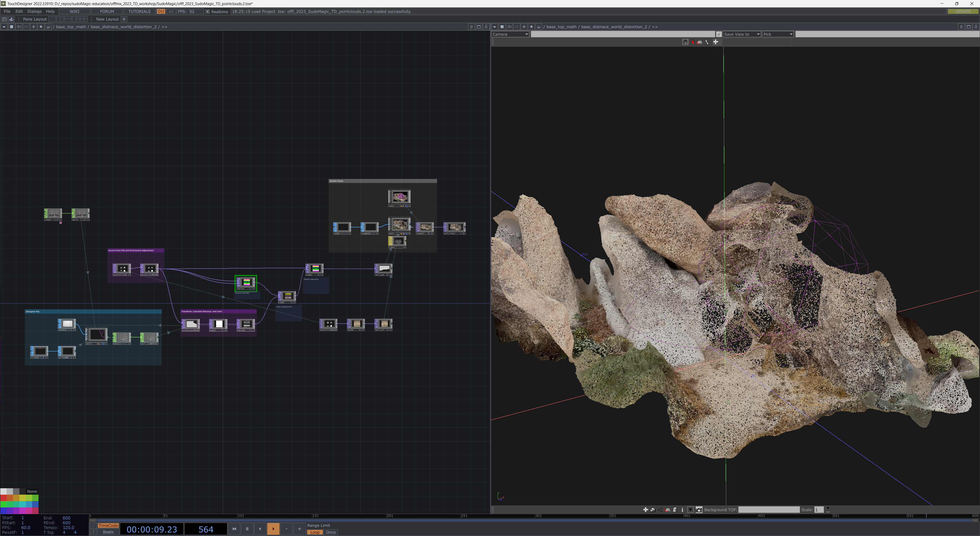Click the camera snapshot icon below viewer
Image resolution: width=980 pixels, height=536 pixels.
[699, 510]
